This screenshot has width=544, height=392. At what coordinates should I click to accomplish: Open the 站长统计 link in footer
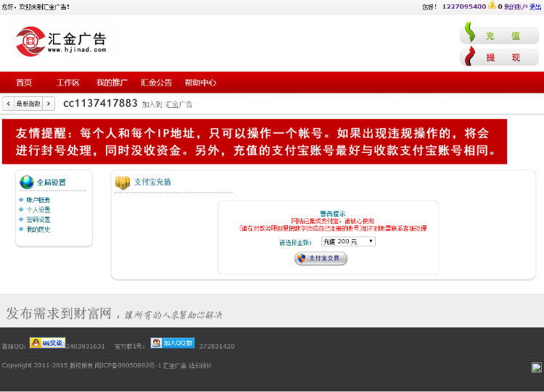200,365
